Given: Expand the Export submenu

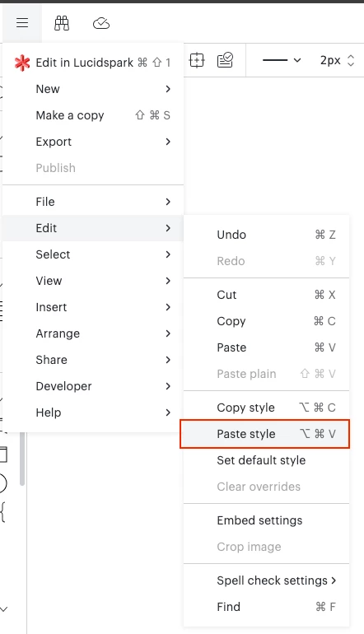Looking at the screenshot, I should click(93, 142).
